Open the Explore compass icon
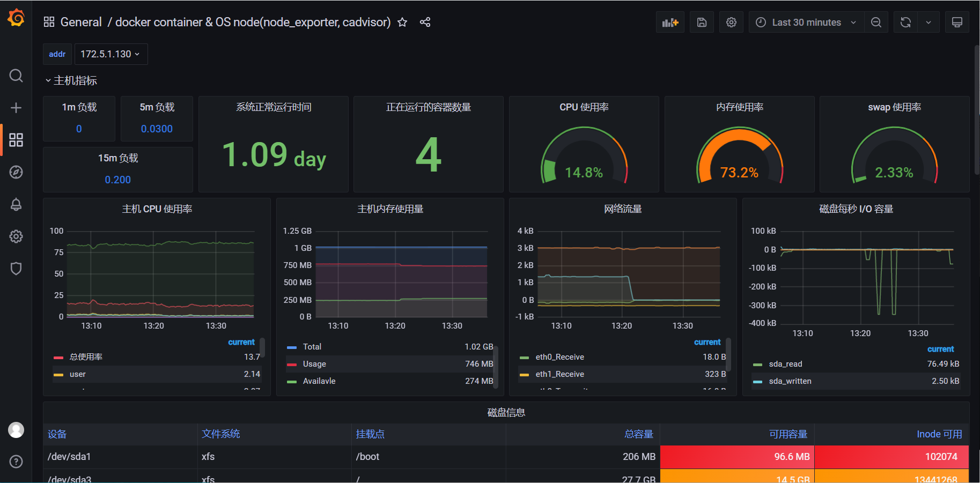The height and width of the screenshot is (483, 980). click(16, 172)
